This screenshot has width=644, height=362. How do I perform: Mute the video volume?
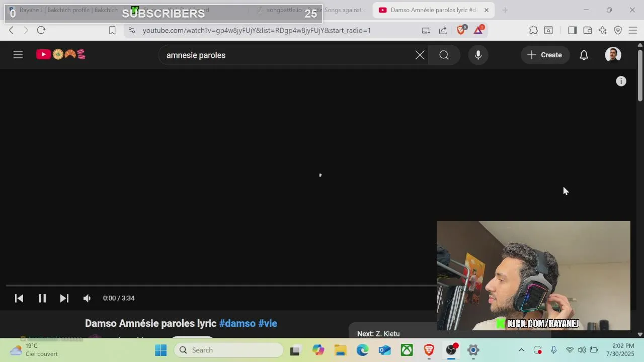coord(87,298)
